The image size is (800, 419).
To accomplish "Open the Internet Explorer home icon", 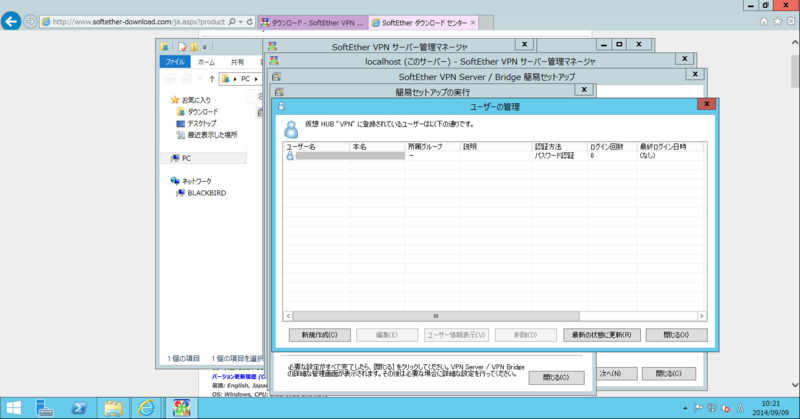I will [764, 21].
